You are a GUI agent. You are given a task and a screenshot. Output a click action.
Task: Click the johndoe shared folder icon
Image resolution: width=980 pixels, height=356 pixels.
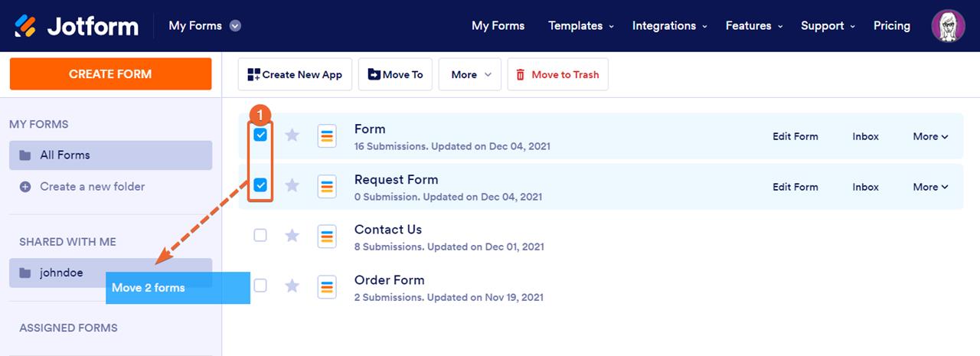(25, 273)
